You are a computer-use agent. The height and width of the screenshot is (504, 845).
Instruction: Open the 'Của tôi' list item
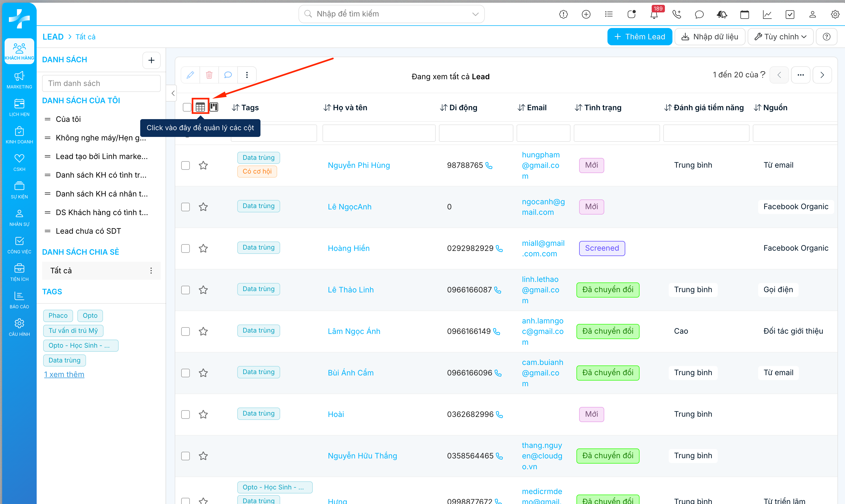click(68, 119)
